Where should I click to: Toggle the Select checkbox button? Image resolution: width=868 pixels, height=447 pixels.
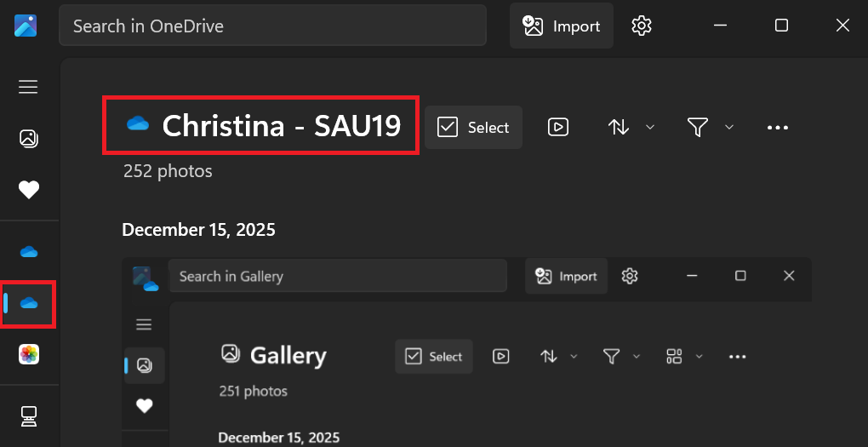(x=473, y=128)
